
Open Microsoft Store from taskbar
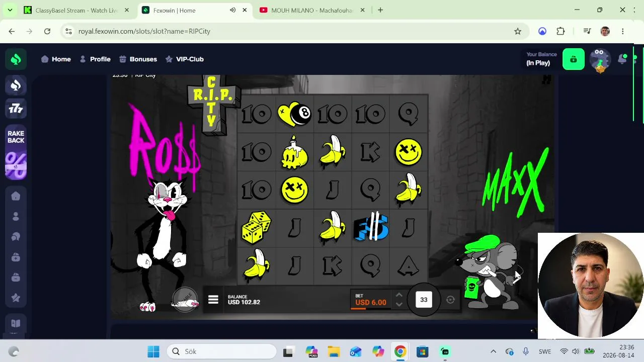coord(422,351)
